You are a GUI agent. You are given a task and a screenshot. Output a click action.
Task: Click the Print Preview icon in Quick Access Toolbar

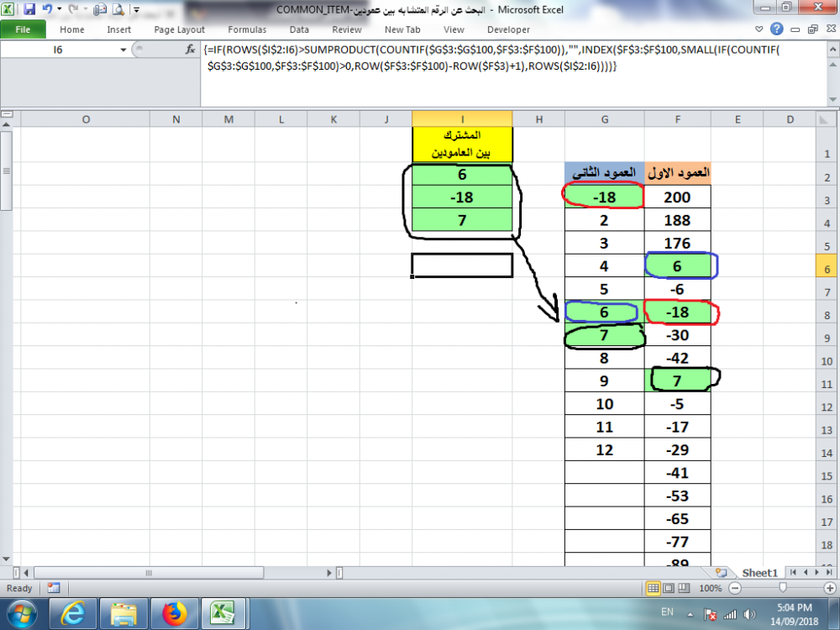118,10
